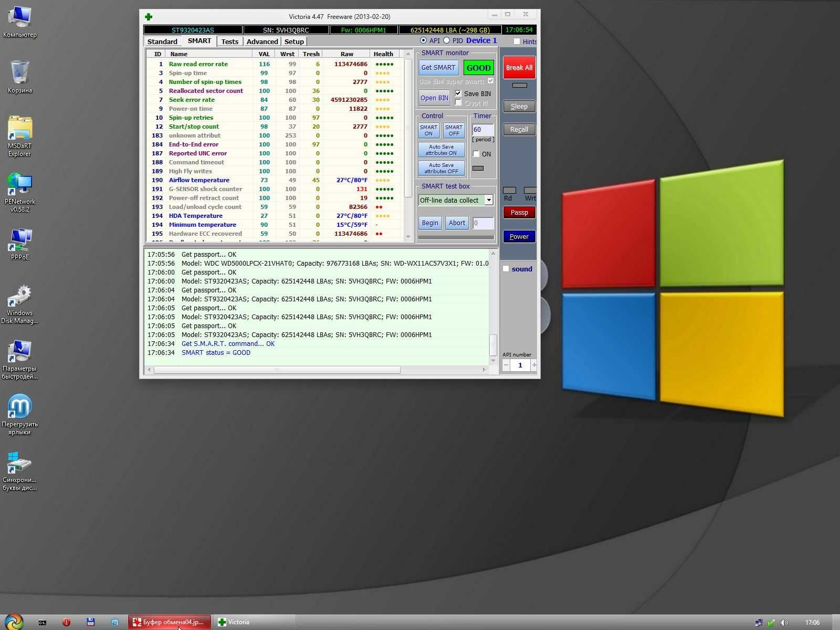The image size is (840, 630).
Task: Increase API number with plus stepper
Action: (534, 365)
